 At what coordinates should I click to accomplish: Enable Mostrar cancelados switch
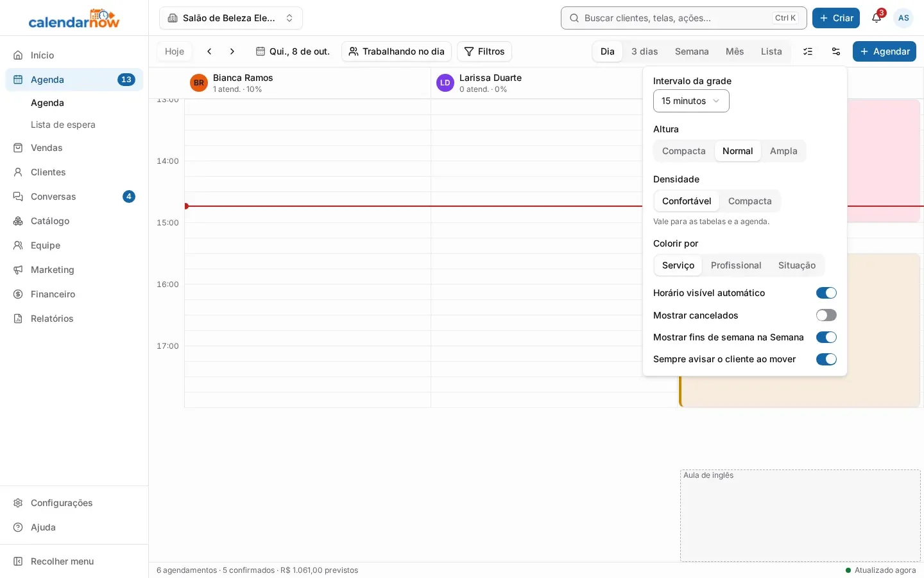point(826,315)
